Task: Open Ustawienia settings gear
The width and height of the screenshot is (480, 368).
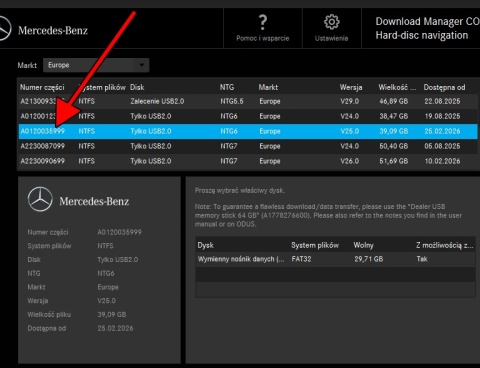Action: [x=331, y=28]
